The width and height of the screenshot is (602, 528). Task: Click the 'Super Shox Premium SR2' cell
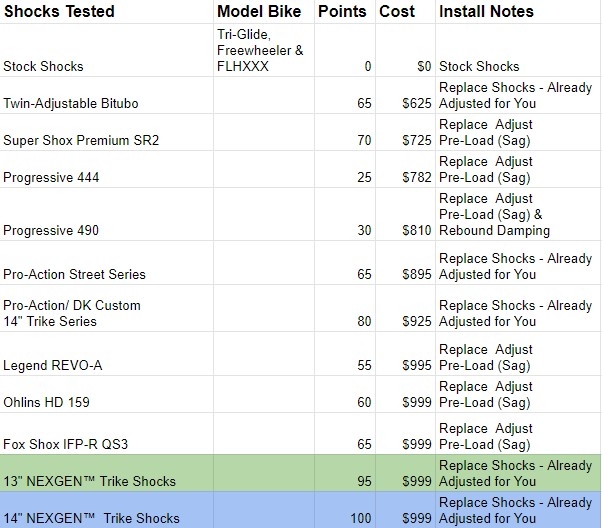click(107, 132)
